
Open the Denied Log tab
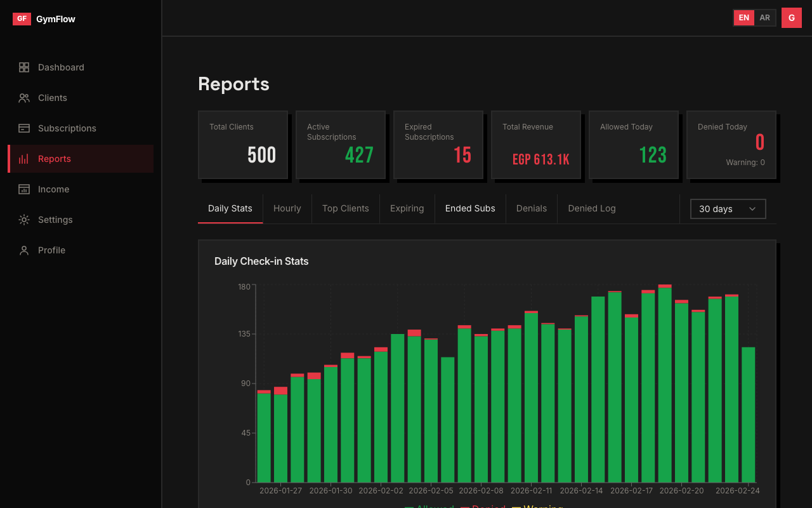(x=591, y=208)
